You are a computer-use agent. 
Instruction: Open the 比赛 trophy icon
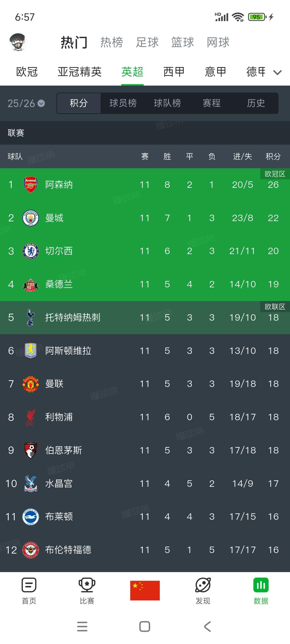(x=87, y=586)
